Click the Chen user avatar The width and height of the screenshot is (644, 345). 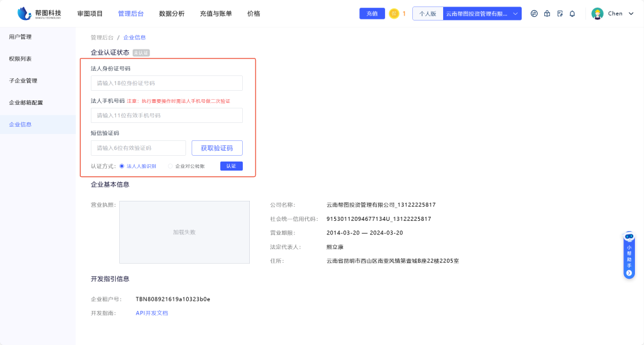point(597,14)
